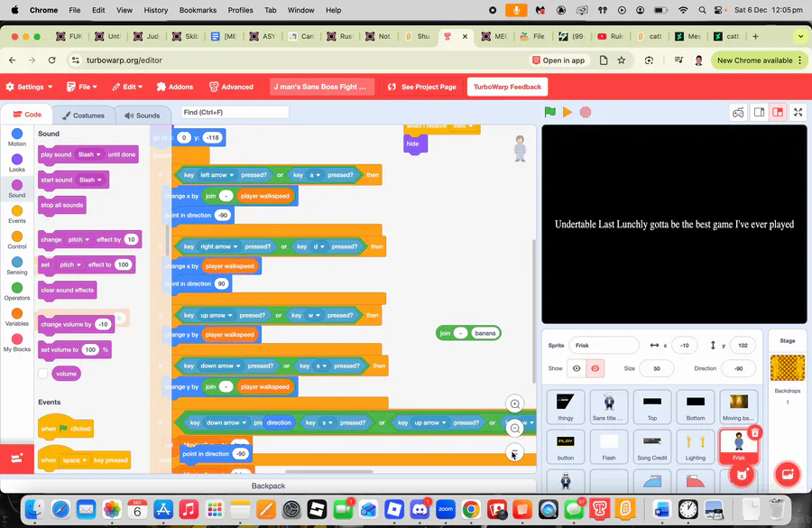Open the History menu in menu bar
This screenshot has height=528, width=812.
[x=155, y=10]
